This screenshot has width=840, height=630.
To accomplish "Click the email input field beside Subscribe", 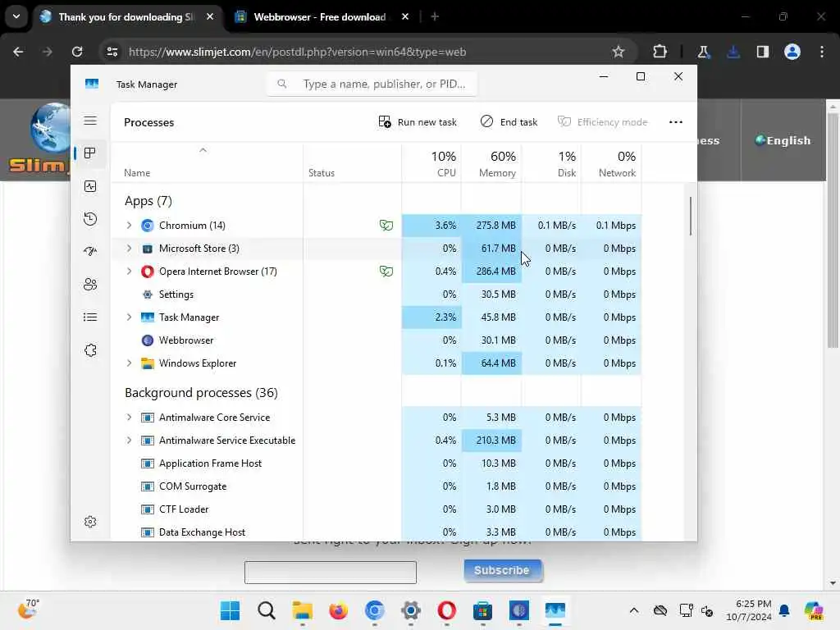I will [330, 572].
